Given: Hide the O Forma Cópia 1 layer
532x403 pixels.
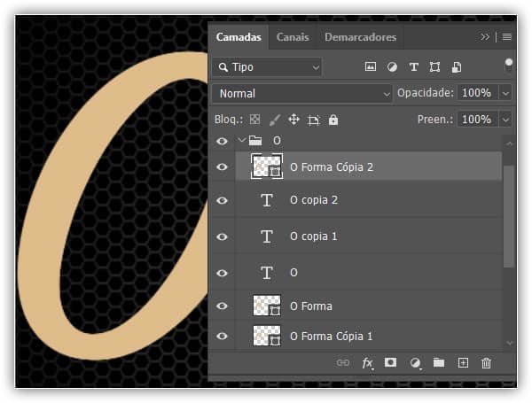Looking at the screenshot, I should (222, 336).
